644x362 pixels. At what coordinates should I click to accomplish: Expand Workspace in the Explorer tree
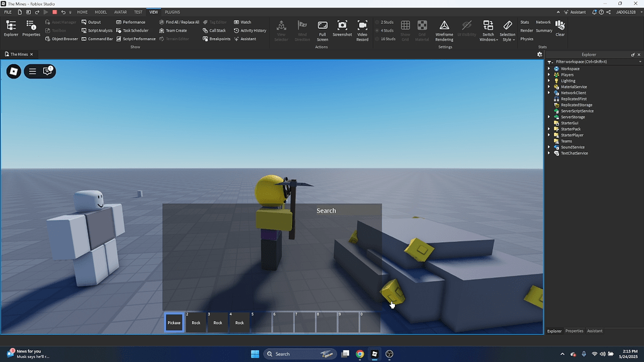548,68
